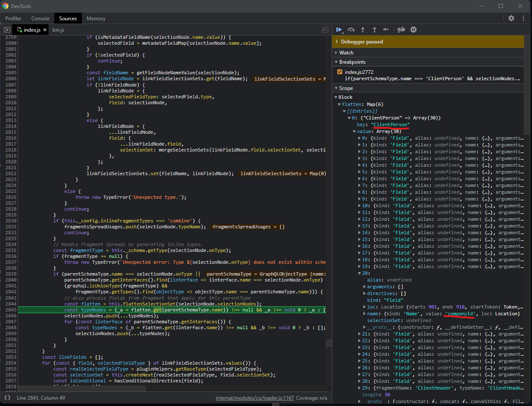Open DevTools settings gear

coord(511,18)
